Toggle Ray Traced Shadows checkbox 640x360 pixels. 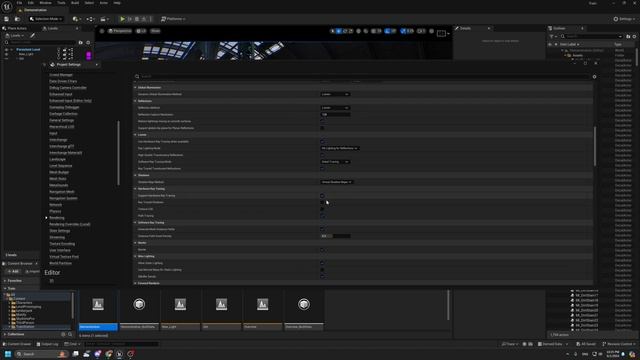(x=322, y=202)
